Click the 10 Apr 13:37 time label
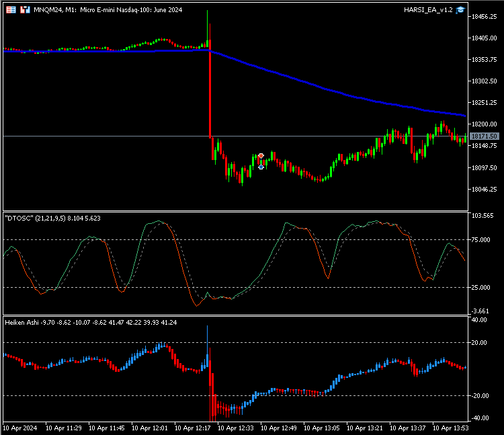Viewport: 504px width, 435px height. (x=408, y=428)
